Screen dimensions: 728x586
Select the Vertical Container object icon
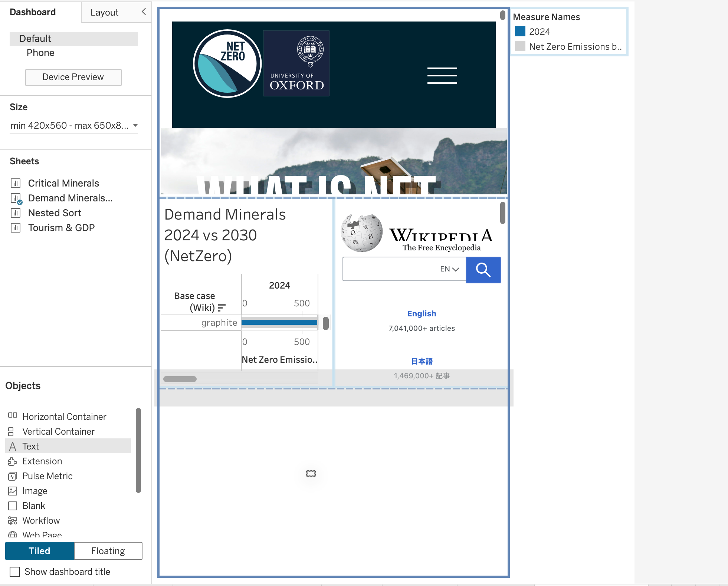coord(11,431)
